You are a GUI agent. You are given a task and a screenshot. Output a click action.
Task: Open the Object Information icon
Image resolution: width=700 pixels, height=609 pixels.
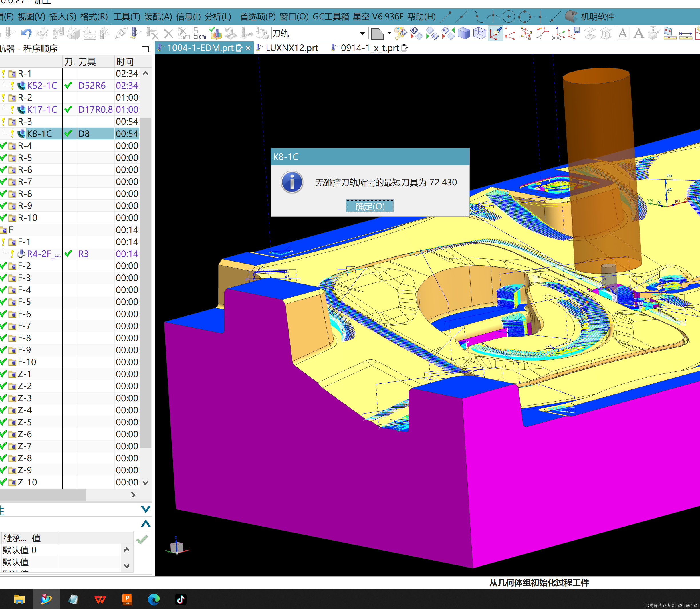point(654,33)
